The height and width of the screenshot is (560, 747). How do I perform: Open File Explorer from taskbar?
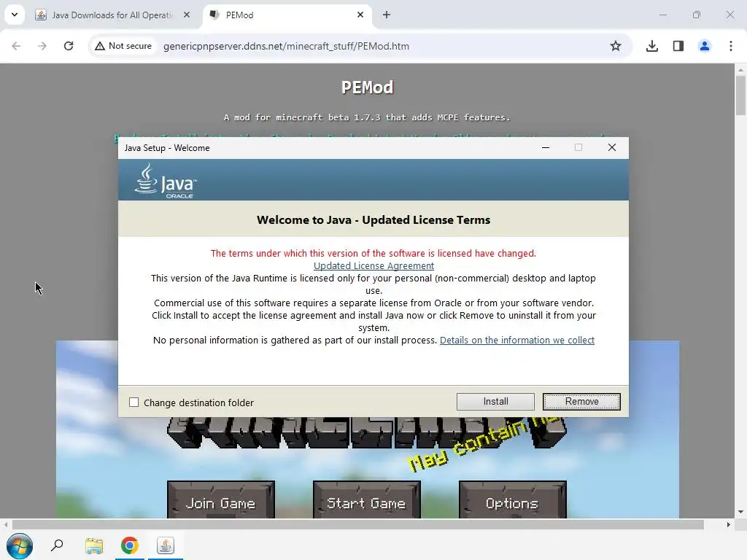coord(94,545)
